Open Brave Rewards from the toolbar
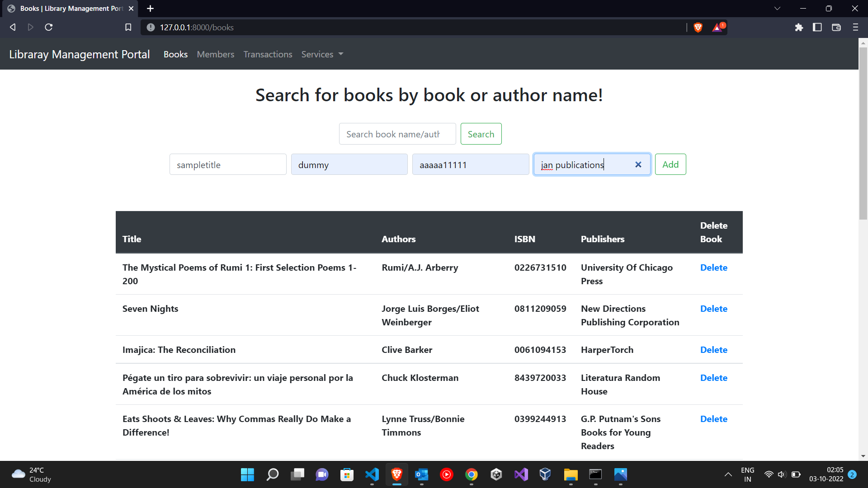This screenshot has width=868, height=488. (718, 27)
